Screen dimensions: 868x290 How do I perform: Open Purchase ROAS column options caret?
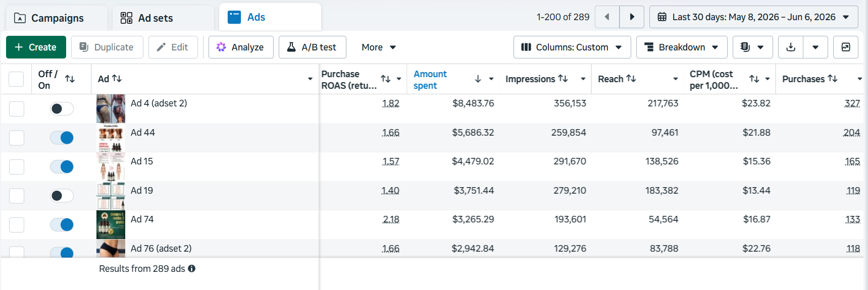pyautogui.click(x=399, y=79)
